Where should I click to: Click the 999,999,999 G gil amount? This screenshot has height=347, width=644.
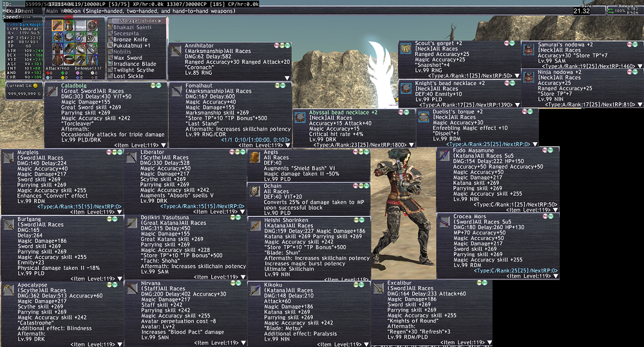tap(24, 94)
